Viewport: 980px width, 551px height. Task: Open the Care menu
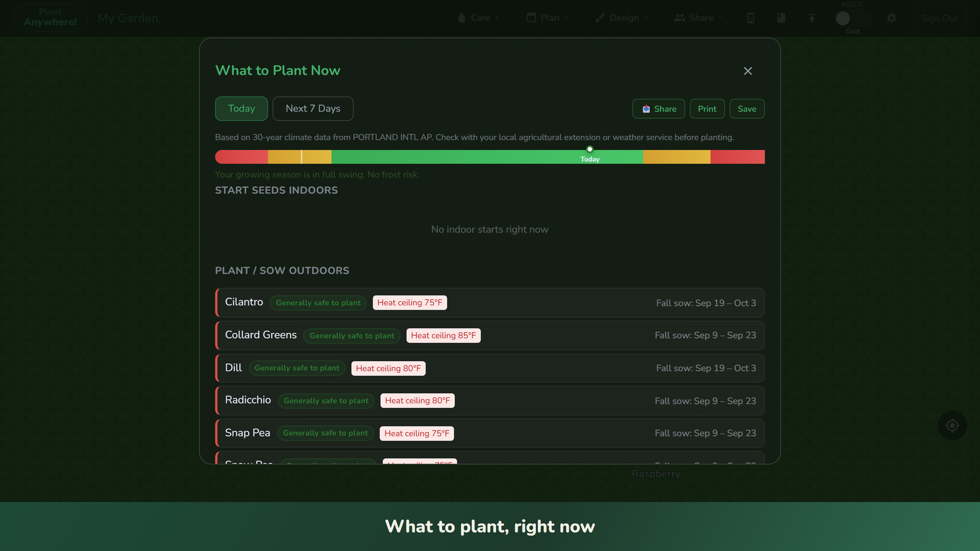479,18
